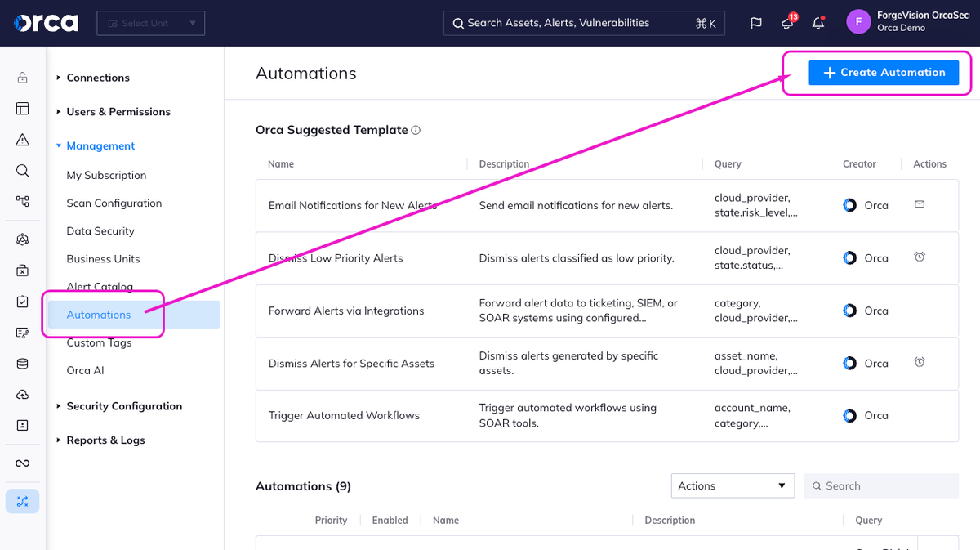
Task: Open Dismiss Alerts for Specific Assets template
Action: [x=351, y=363]
